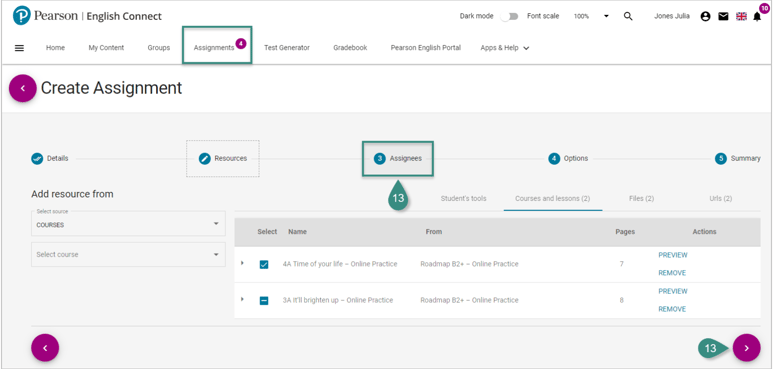Screen dimensions: 773x369
Task: Switch to the Student's tools tab
Action: [463, 199]
